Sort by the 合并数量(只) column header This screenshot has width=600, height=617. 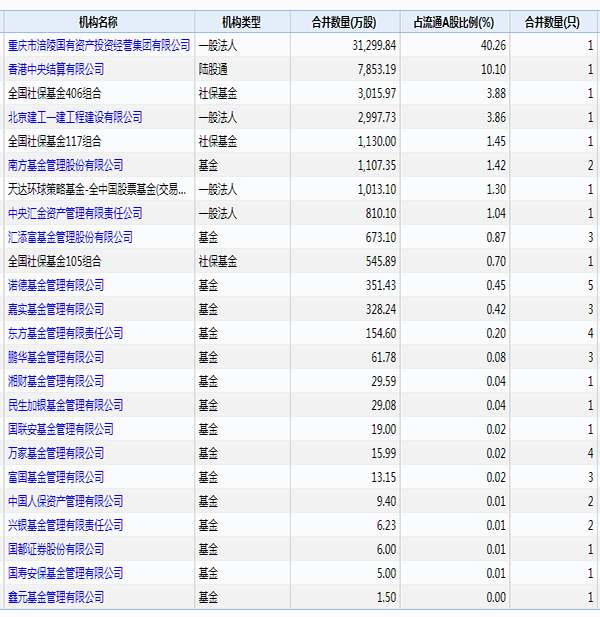(552, 22)
